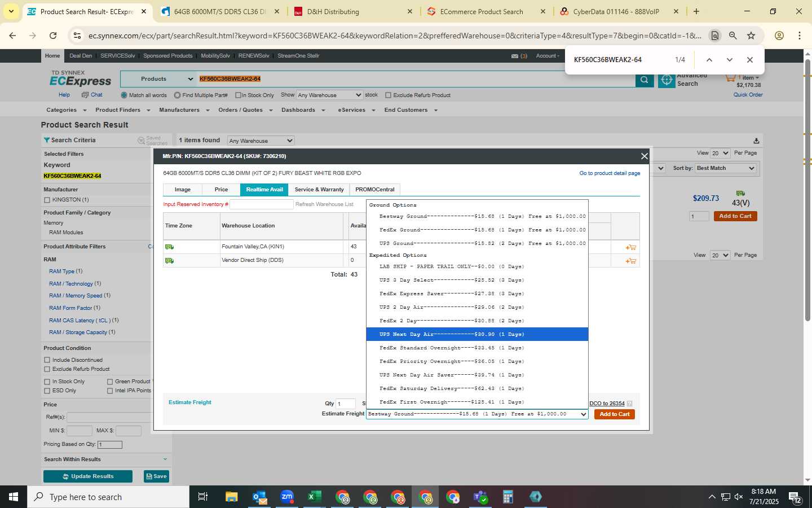Reload the current page
Screen dimensions: 812x508
(x=53, y=36)
